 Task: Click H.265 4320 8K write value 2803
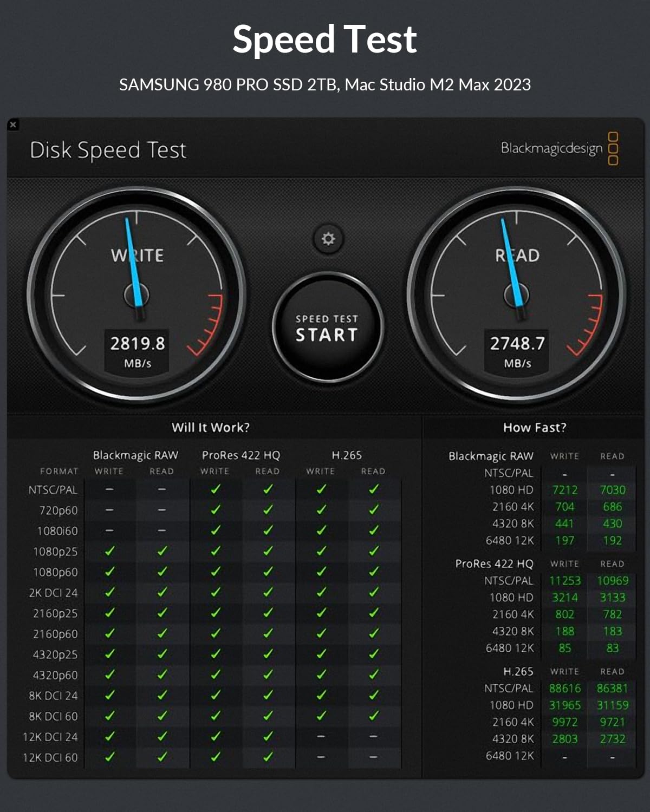click(x=565, y=739)
